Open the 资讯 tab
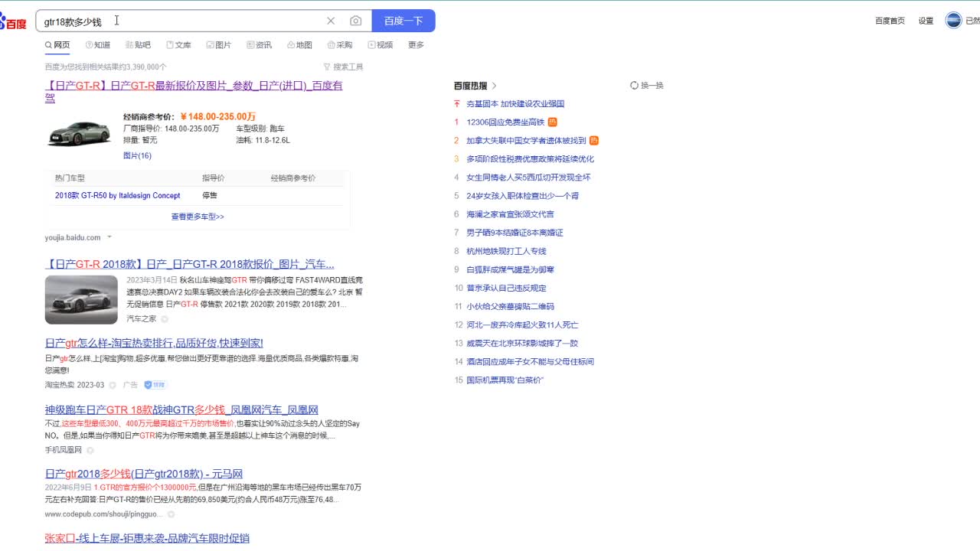 coord(259,45)
